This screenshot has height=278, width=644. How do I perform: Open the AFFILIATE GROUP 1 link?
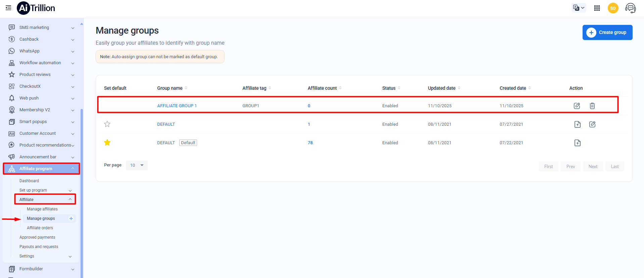point(177,106)
